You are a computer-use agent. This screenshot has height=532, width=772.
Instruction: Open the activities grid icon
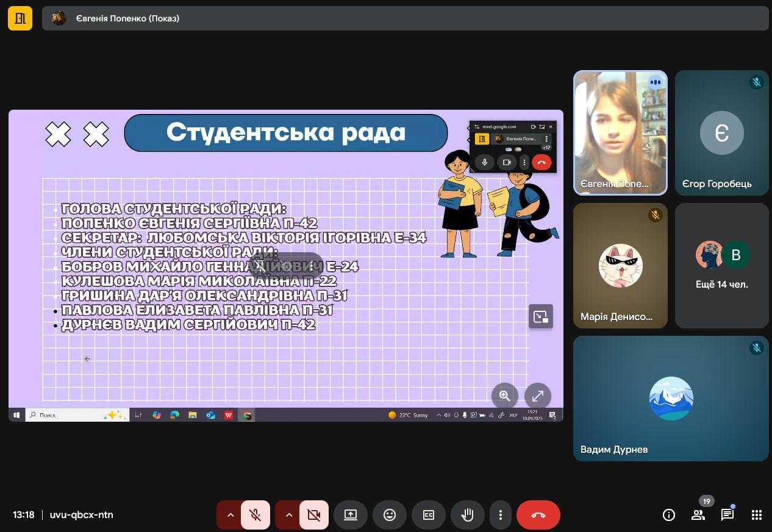(756, 515)
